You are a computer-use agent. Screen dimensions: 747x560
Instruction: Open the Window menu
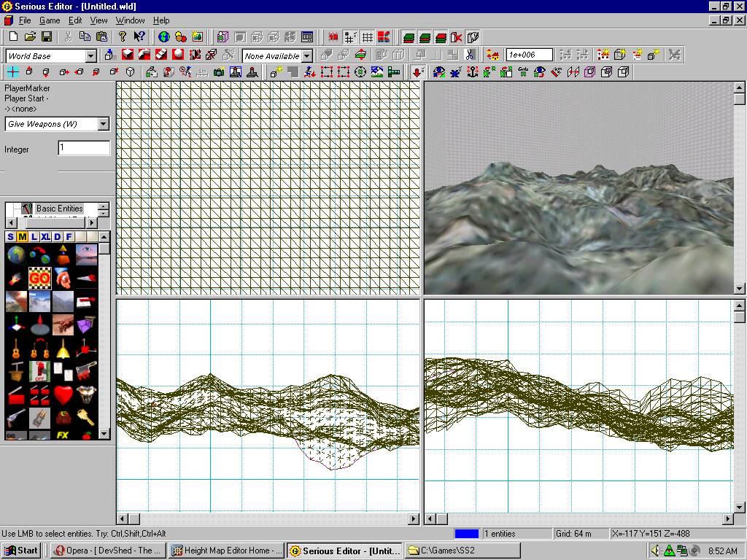pos(130,20)
